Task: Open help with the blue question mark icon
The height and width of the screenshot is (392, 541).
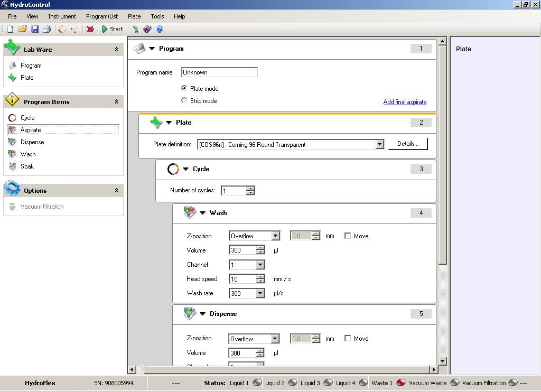Action: 160,30
